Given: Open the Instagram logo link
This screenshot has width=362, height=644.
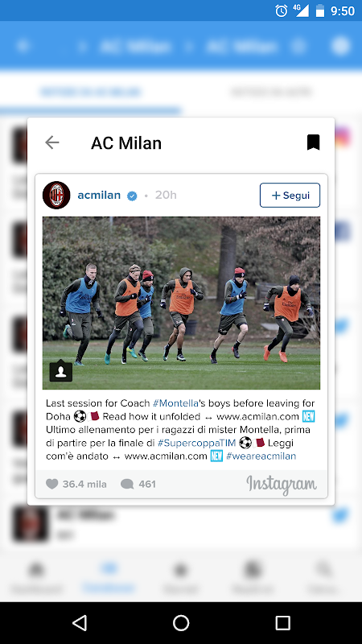Looking at the screenshot, I should click(x=281, y=485).
